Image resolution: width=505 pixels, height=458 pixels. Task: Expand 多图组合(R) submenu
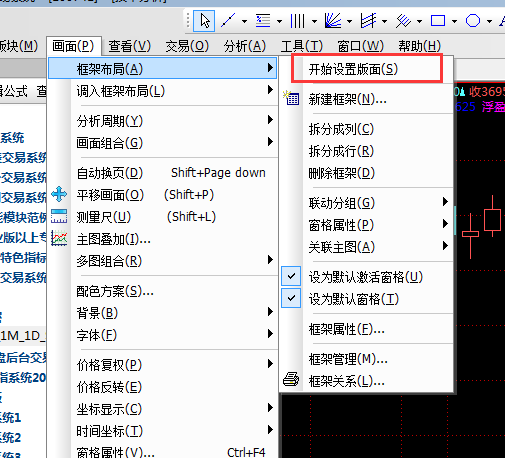pos(163,261)
